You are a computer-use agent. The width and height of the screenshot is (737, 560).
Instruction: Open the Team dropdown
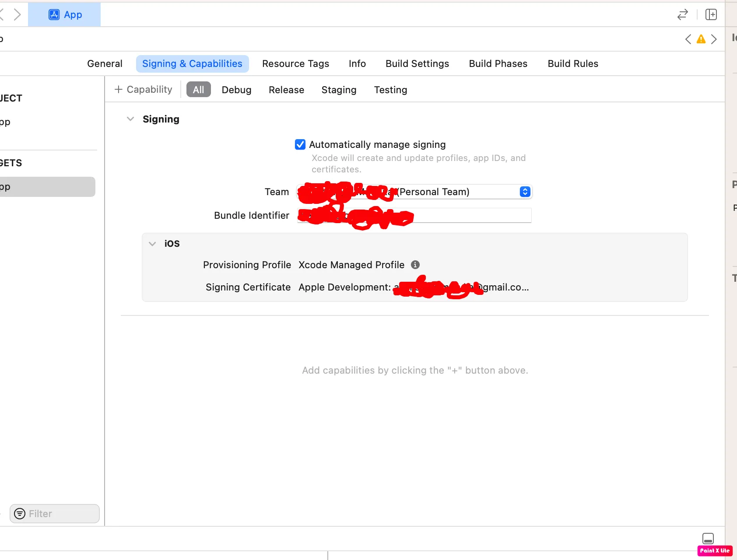click(414, 192)
